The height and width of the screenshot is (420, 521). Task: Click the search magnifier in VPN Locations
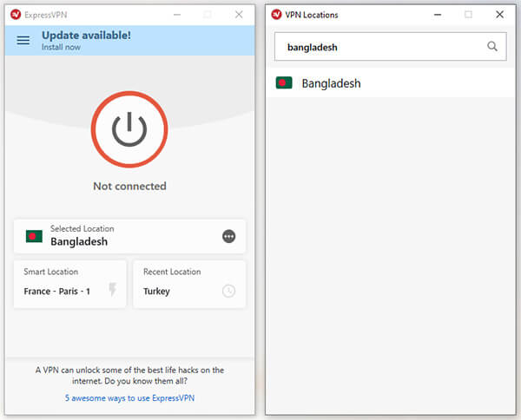click(x=492, y=46)
